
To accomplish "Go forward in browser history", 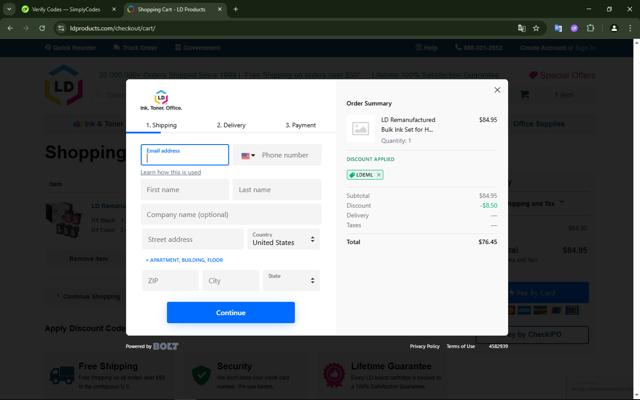I will [x=26, y=28].
